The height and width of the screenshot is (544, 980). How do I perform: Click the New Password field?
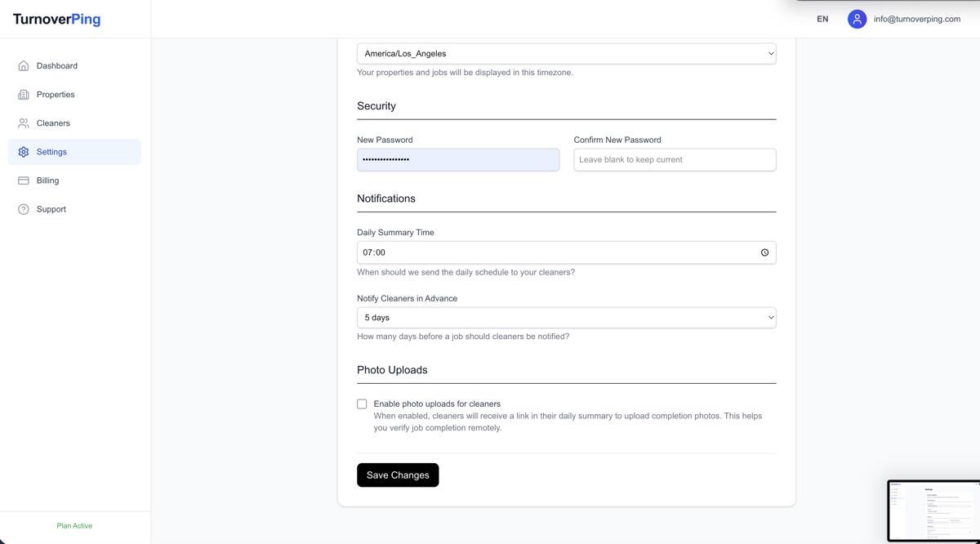[x=457, y=160]
